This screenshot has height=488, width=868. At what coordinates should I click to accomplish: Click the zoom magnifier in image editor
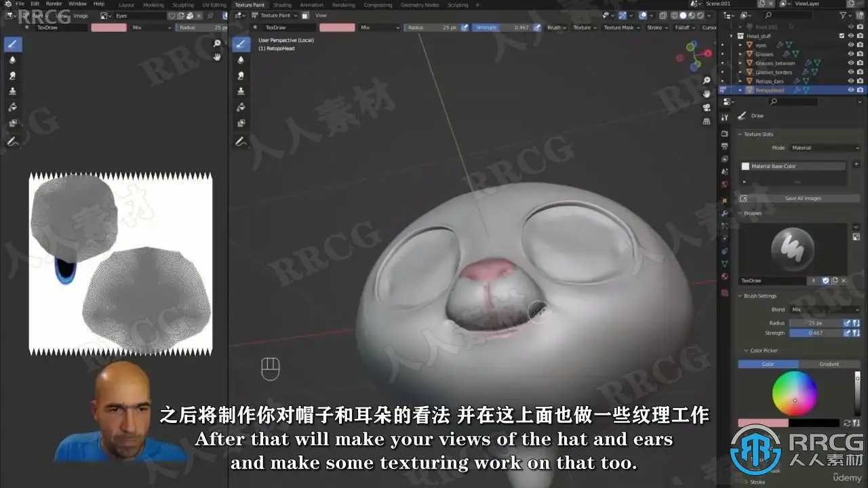pos(217,43)
